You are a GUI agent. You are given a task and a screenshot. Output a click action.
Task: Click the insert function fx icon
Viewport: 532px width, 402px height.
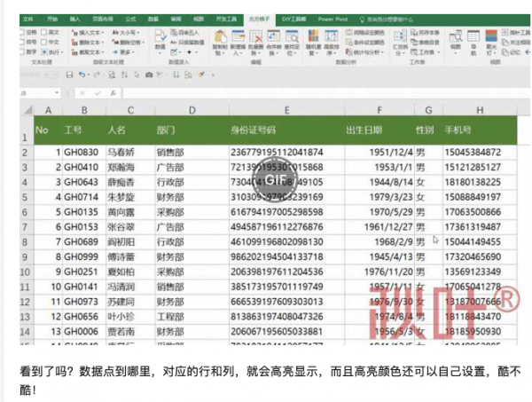tap(113, 92)
